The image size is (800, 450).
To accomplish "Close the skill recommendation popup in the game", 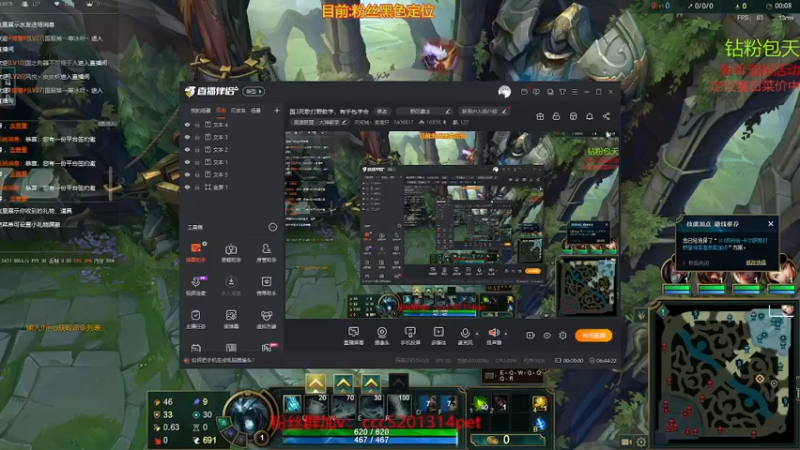I will pyautogui.click(x=770, y=223).
